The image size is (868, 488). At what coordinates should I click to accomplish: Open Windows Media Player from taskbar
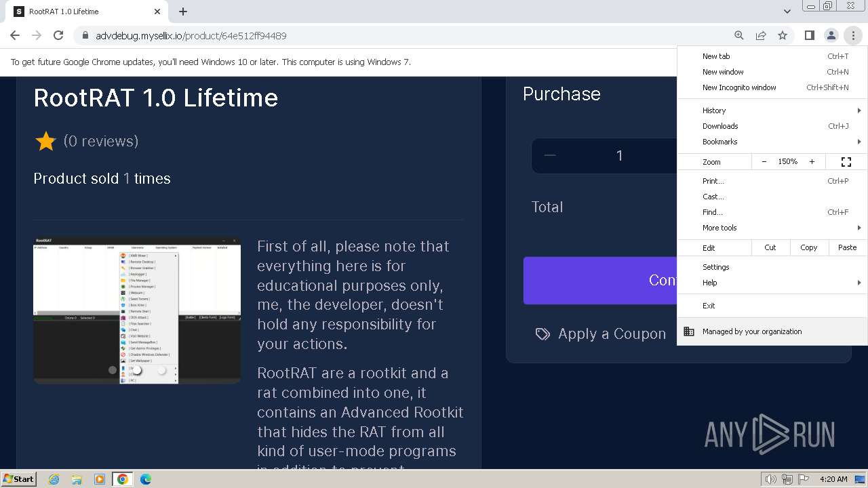(x=100, y=479)
